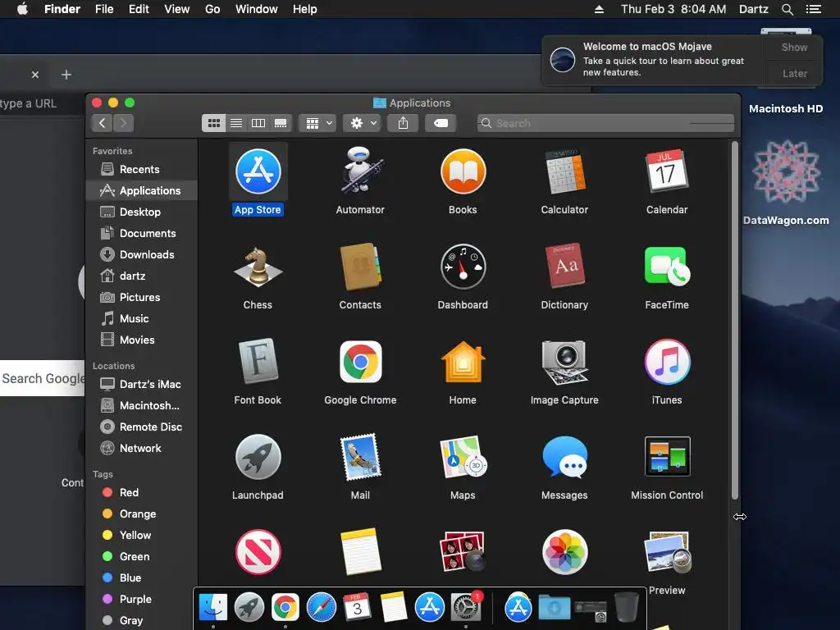Select the Calendar app icon

(x=667, y=171)
